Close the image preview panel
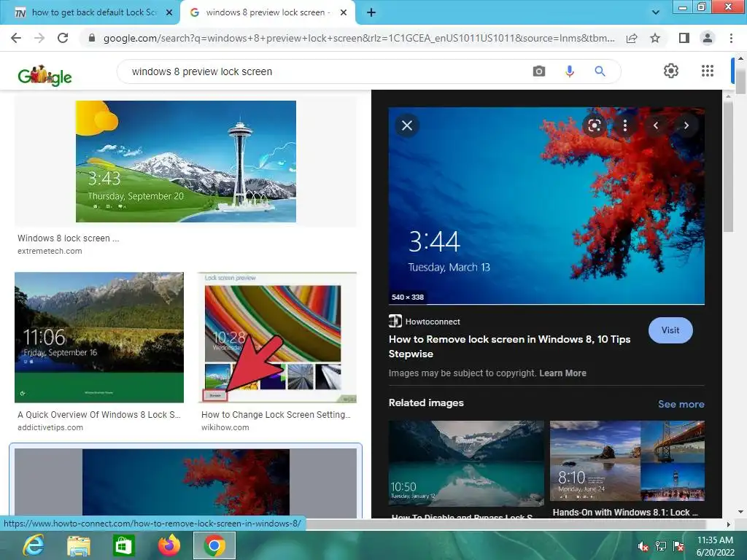Screen dimensions: 747x560 (x=407, y=125)
